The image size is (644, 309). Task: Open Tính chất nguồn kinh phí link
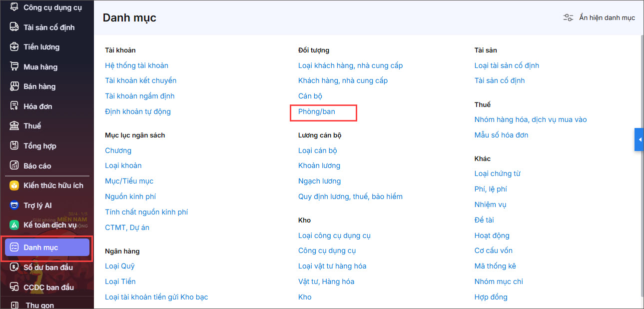click(146, 212)
